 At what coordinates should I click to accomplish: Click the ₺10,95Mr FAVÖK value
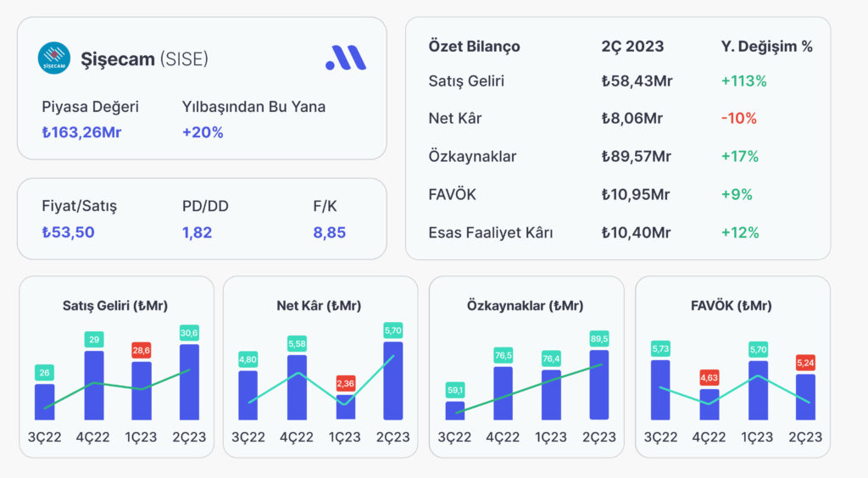pyautogui.click(x=636, y=195)
